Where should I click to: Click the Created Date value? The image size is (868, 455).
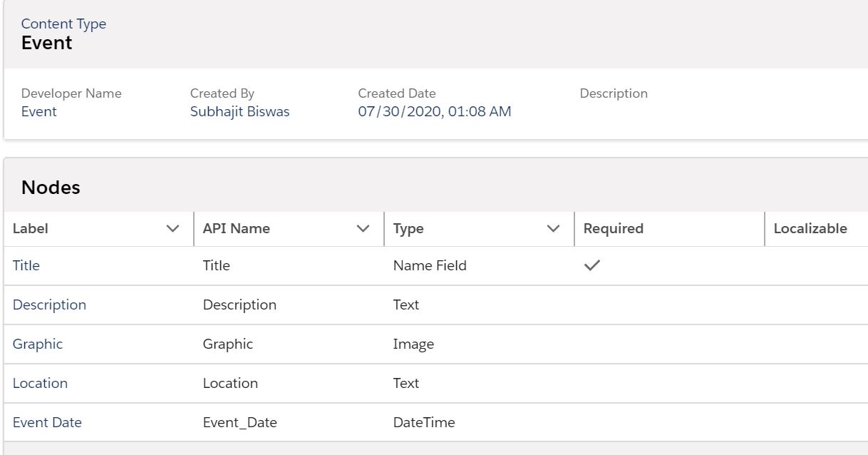tap(435, 111)
